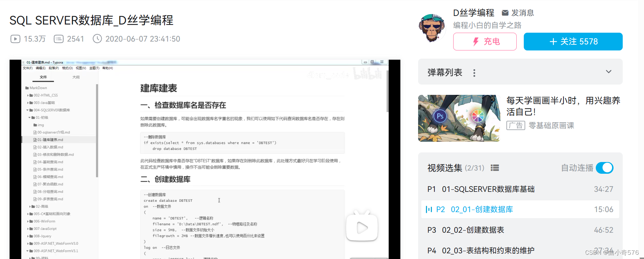Screen dimensions: 644x259
Task: Click the heading 二、创建数据库
Action: tap(165, 179)
